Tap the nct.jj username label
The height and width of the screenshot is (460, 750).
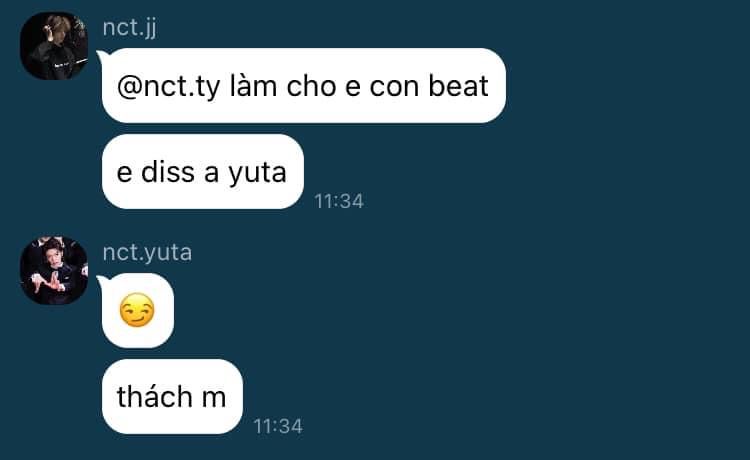(129, 27)
